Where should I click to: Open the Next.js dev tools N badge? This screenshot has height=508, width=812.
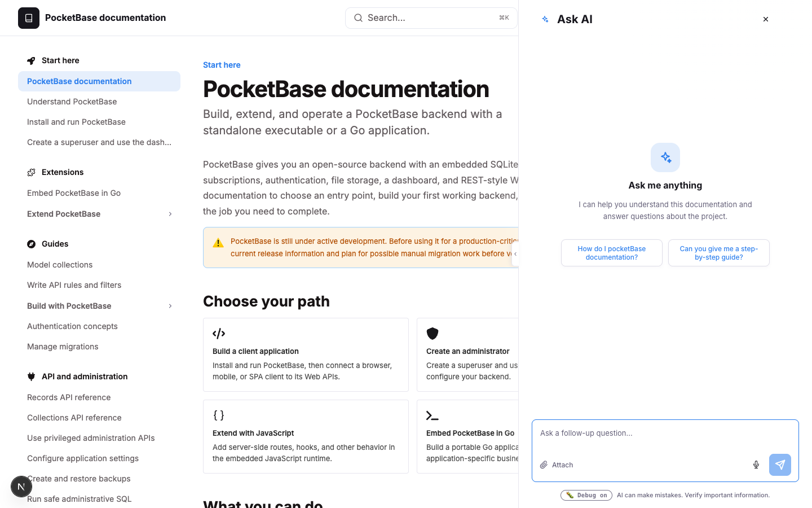click(21, 487)
